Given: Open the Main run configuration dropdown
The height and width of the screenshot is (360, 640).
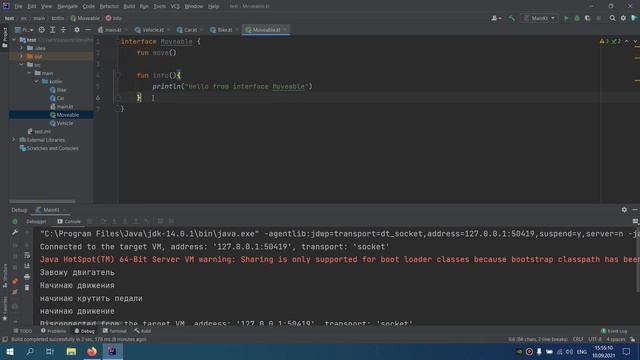Looking at the screenshot, I should [539, 18].
